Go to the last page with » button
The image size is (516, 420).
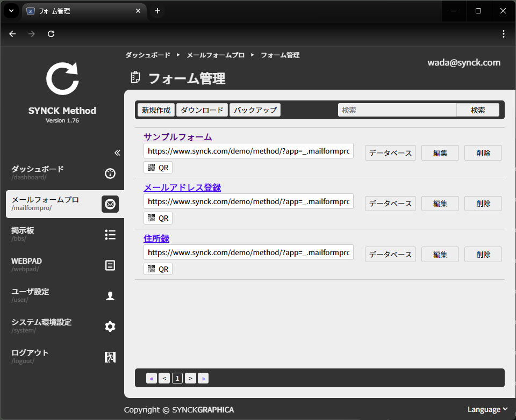[x=203, y=379]
